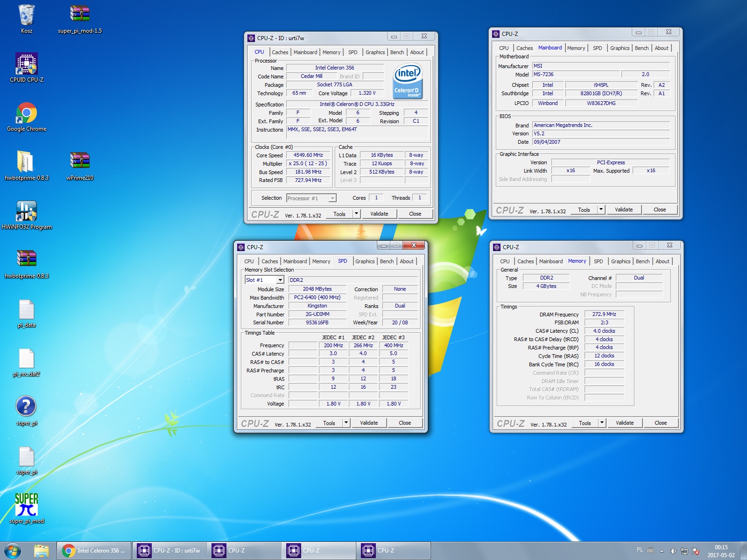This screenshot has width=747, height=560.
Task: Select the super_pi help file icon
Action: (x=27, y=411)
